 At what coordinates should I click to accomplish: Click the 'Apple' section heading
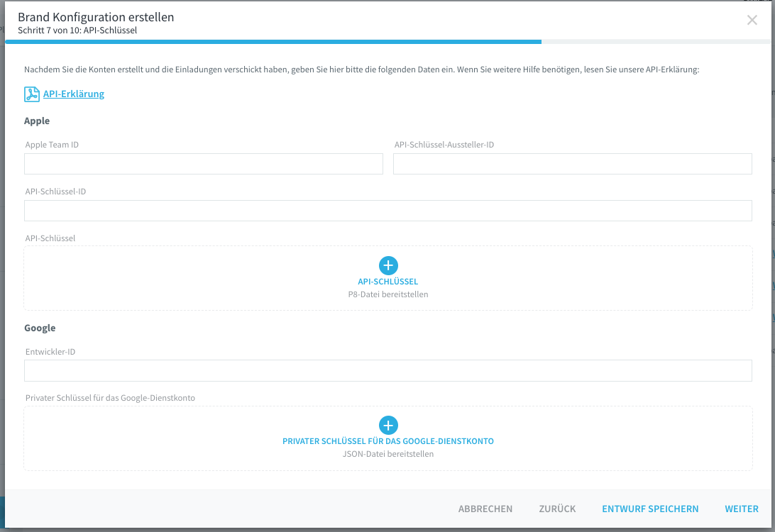[x=37, y=121]
